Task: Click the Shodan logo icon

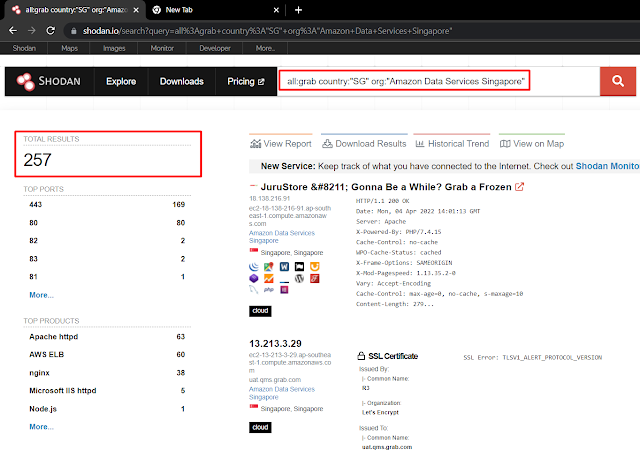Action: pyautogui.click(x=25, y=82)
